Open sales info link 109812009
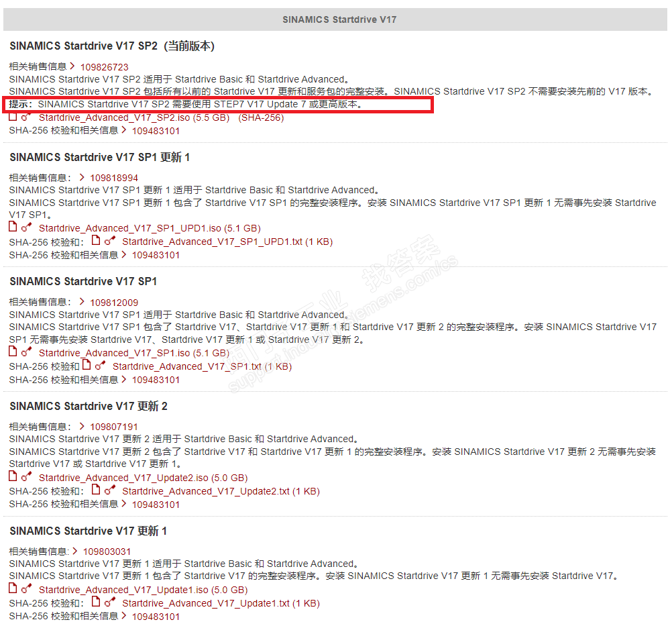This screenshot has height=626, width=672. (x=114, y=303)
